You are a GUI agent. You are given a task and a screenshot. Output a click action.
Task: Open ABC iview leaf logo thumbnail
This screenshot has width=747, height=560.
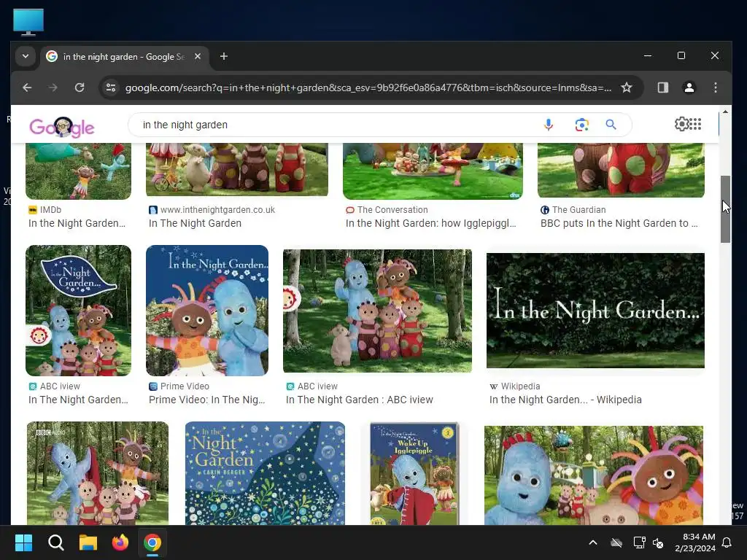coord(78,311)
